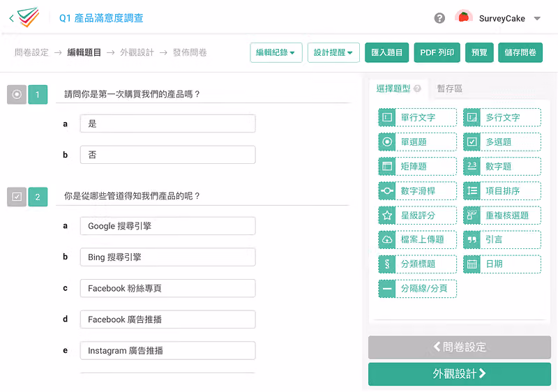
Task: Open the help question mark icon
Action: (x=439, y=18)
